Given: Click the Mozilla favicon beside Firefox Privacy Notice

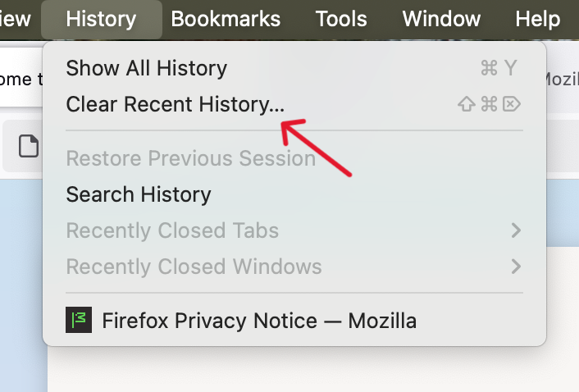Looking at the screenshot, I should coord(78,320).
